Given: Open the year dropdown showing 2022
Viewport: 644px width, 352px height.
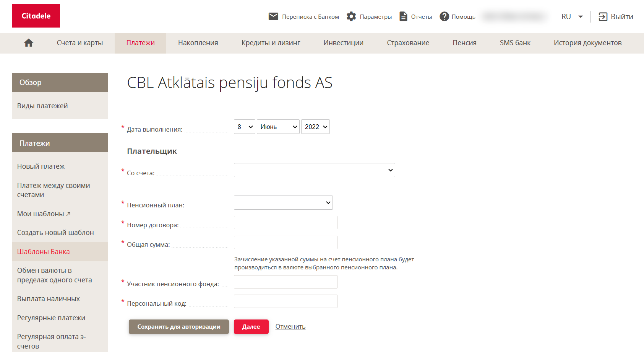Looking at the screenshot, I should pos(315,127).
